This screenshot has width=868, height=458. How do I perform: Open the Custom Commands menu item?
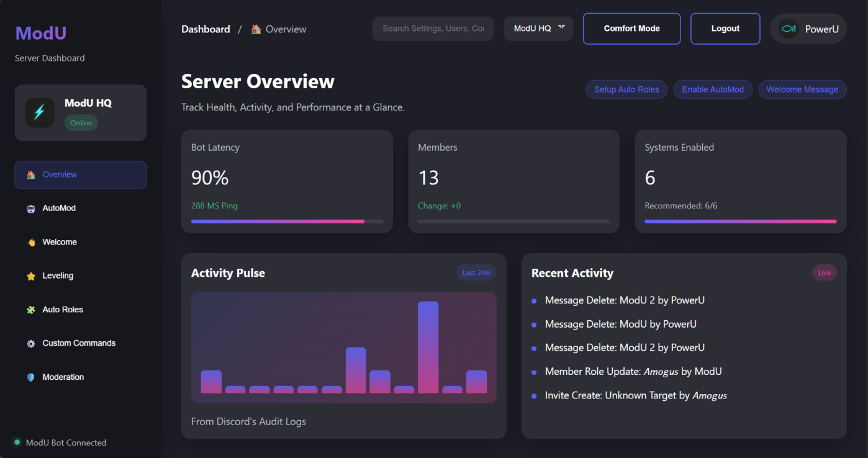pyautogui.click(x=79, y=343)
